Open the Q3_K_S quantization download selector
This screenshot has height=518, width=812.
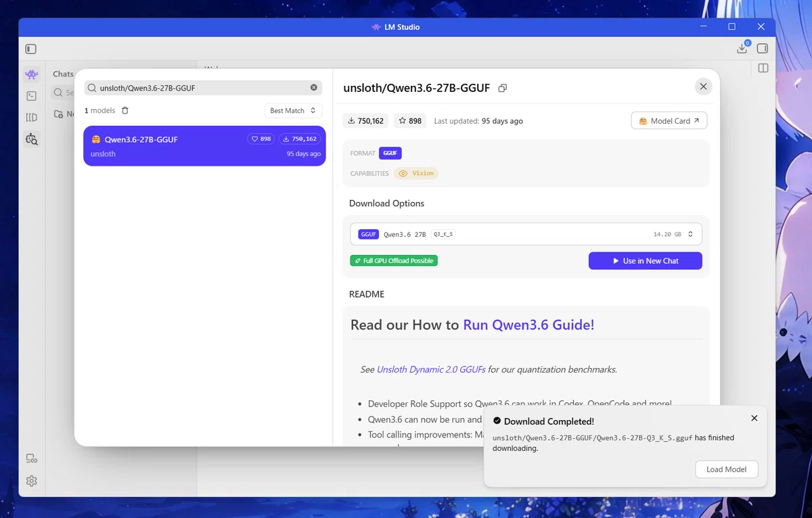[x=526, y=234]
